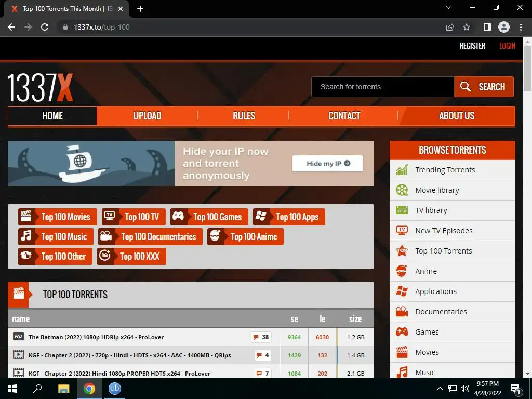Click the Top 100 Documentaries button
The width and height of the screenshot is (532, 399).
150,236
